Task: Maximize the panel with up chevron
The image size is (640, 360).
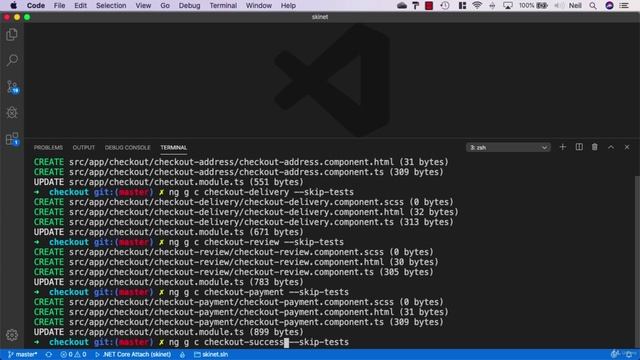Action: pos(611,147)
